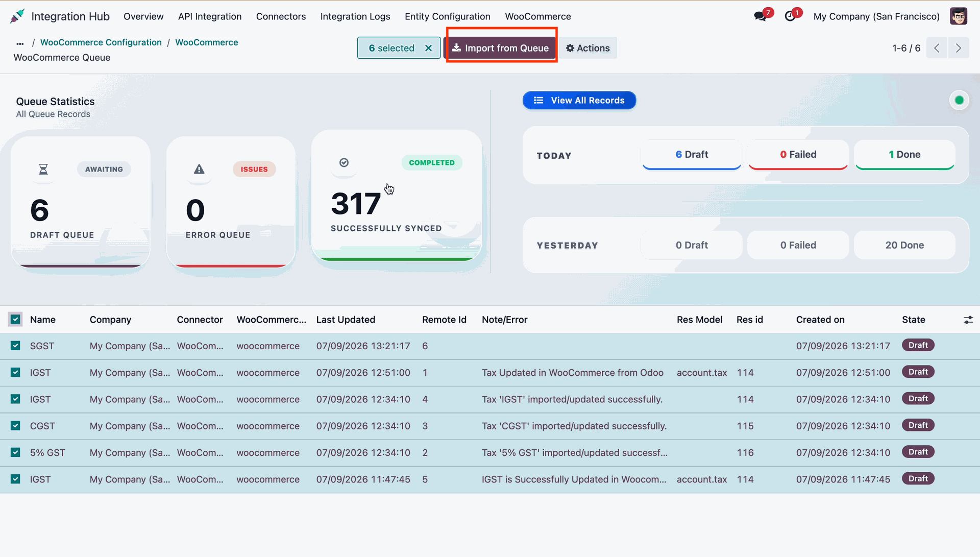Uncheck the IGST row with Remote Id 5
The width and height of the screenshot is (980, 557).
pyautogui.click(x=15, y=479)
